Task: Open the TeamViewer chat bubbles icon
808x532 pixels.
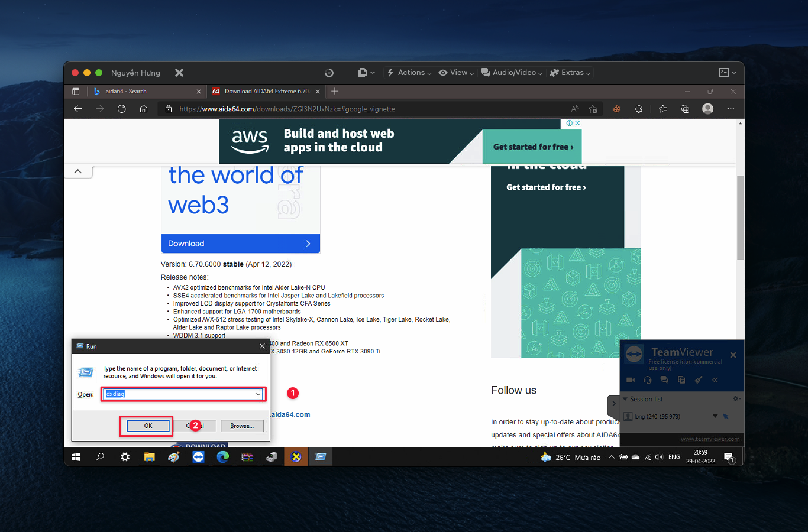Action: 664,380
